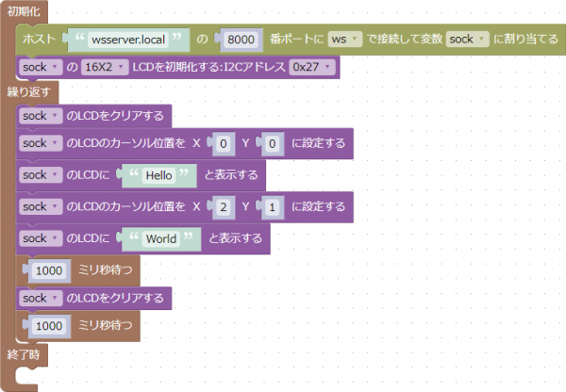Open sock dropdown in World display block
Screen dimensions: 566x392
pos(41,238)
